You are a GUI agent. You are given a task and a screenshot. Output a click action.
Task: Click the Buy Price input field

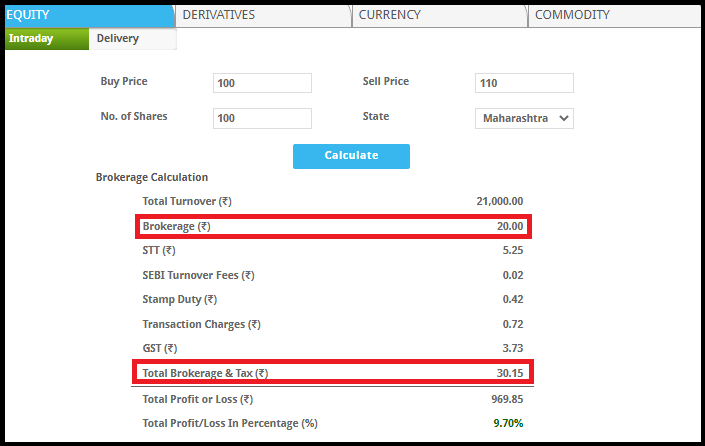point(262,83)
